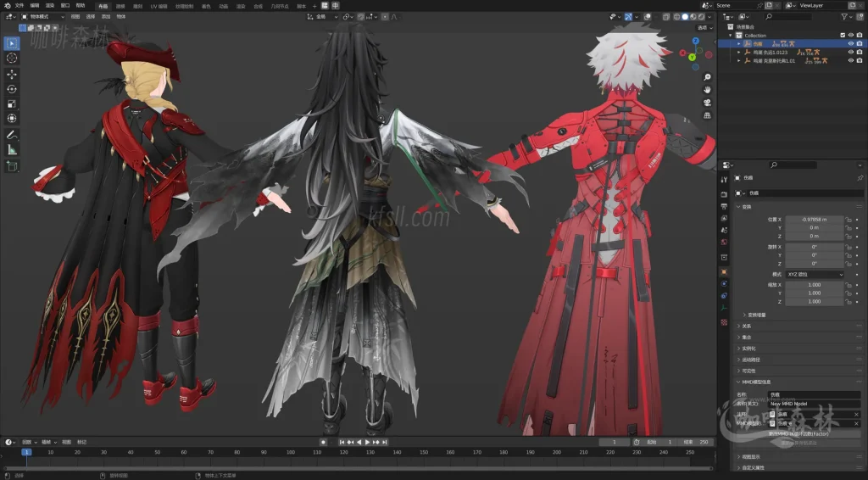Select the Annotate pencil tool
Viewport: 868px width, 480px height.
tap(12, 135)
